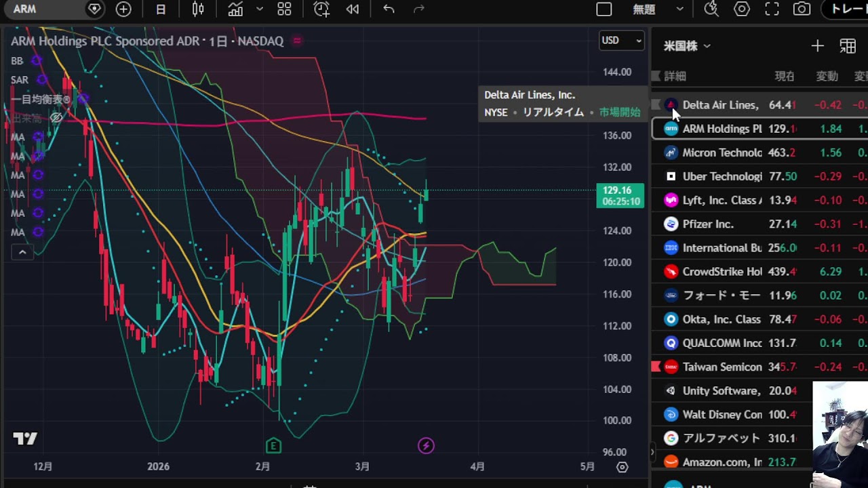Create a new alert with clock icon
The width and height of the screenshot is (868, 488).
tap(321, 9)
